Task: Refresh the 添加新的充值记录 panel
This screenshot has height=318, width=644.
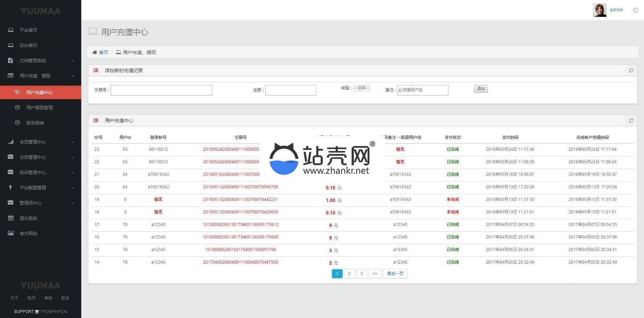Action: pos(631,71)
